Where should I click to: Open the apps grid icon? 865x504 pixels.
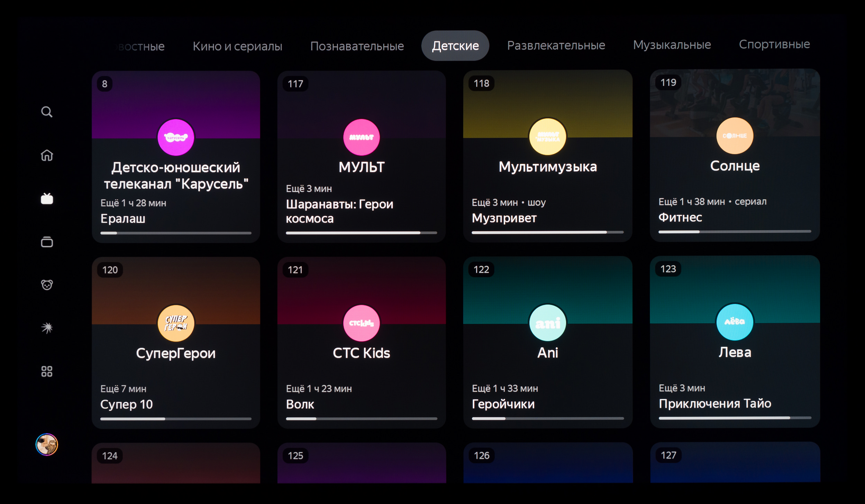tap(47, 371)
